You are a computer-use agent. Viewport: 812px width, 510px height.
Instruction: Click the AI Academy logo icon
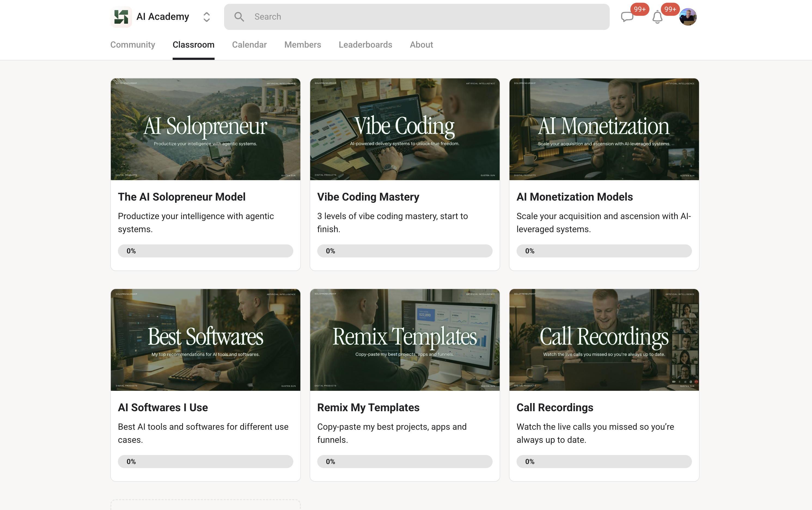pos(121,17)
